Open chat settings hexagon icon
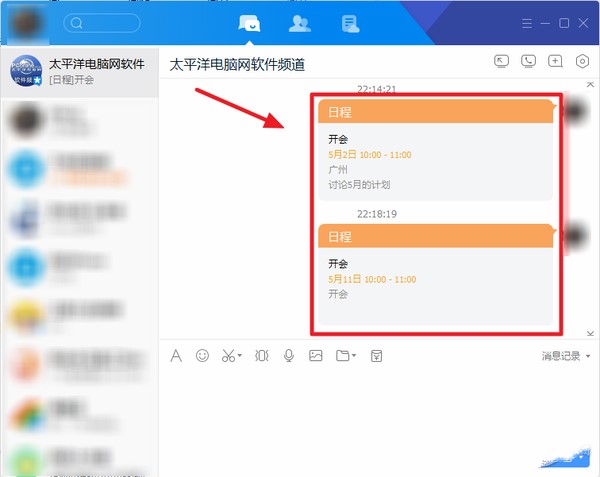This screenshot has height=477, width=600. pyautogui.click(x=583, y=61)
